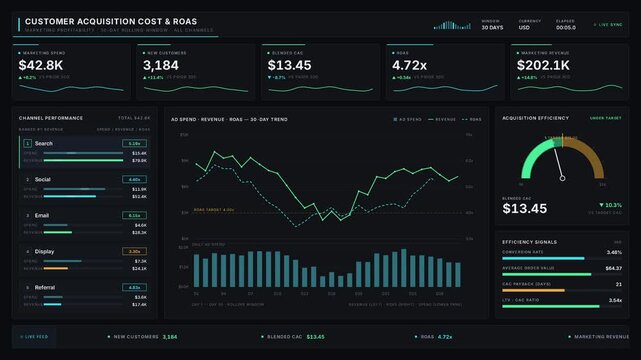Click the LTV : CAC Ratio progress bar

click(x=562, y=306)
